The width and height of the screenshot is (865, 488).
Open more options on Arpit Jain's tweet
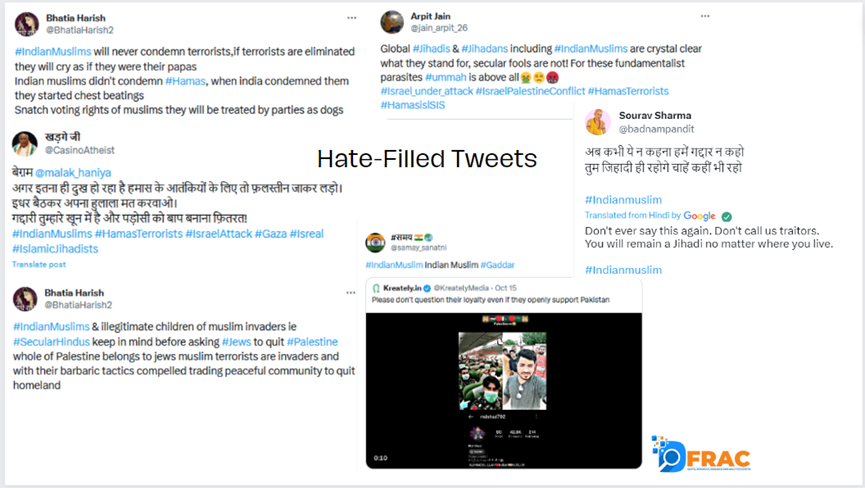pos(705,17)
